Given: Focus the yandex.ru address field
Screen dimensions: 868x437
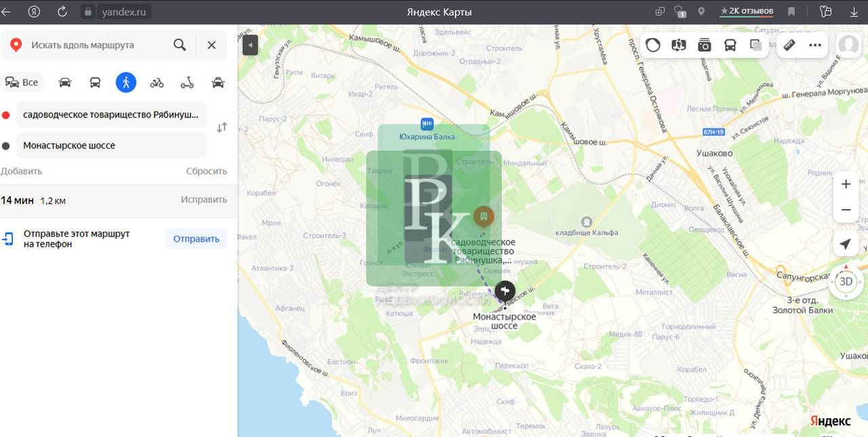Looking at the screenshot, I should click(x=123, y=12).
